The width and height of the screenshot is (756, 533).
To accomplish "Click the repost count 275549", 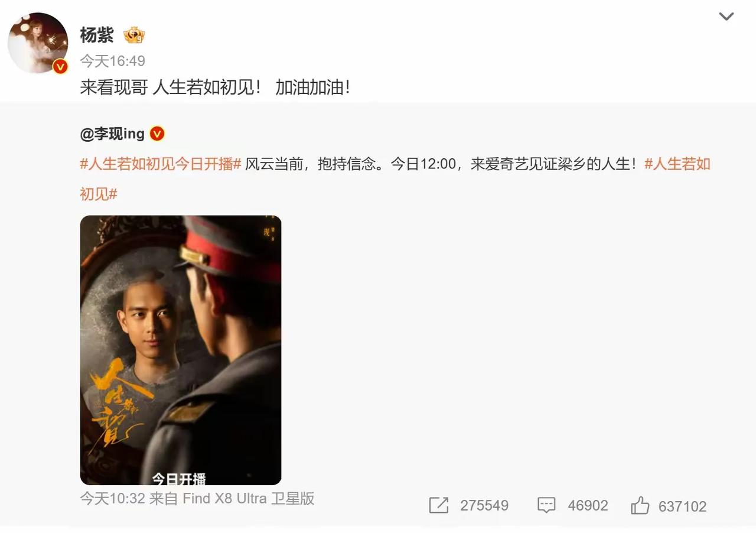I will point(484,506).
